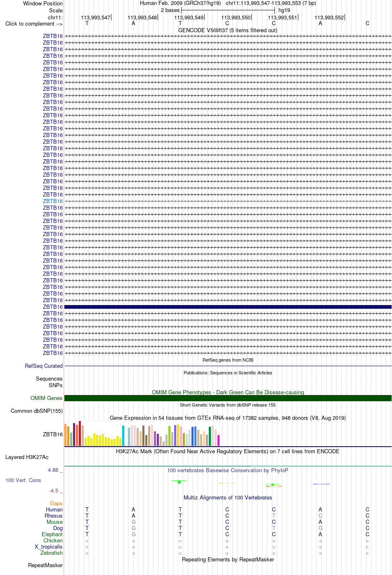Click the ZBTB16 label beside the GTEx bar chart
Image resolution: width=392 pixels, height=575 pixels.
click(x=53, y=434)
